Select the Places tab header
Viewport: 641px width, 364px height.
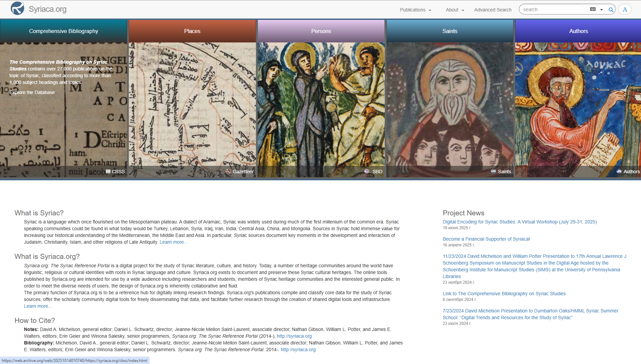point(192,31)
